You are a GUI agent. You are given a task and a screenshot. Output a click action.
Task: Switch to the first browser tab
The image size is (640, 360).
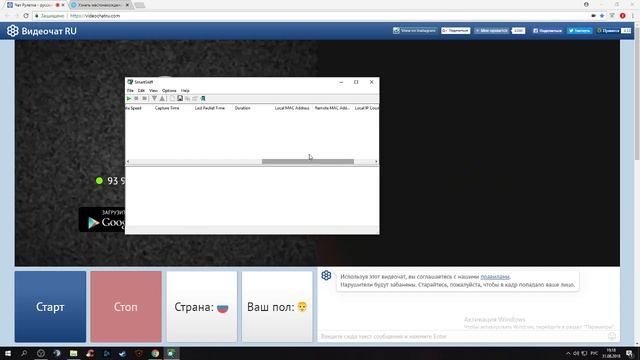pos(36,5)
